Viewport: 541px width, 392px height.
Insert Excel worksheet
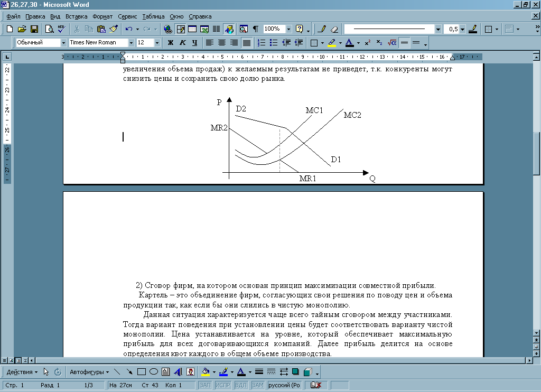204,29
